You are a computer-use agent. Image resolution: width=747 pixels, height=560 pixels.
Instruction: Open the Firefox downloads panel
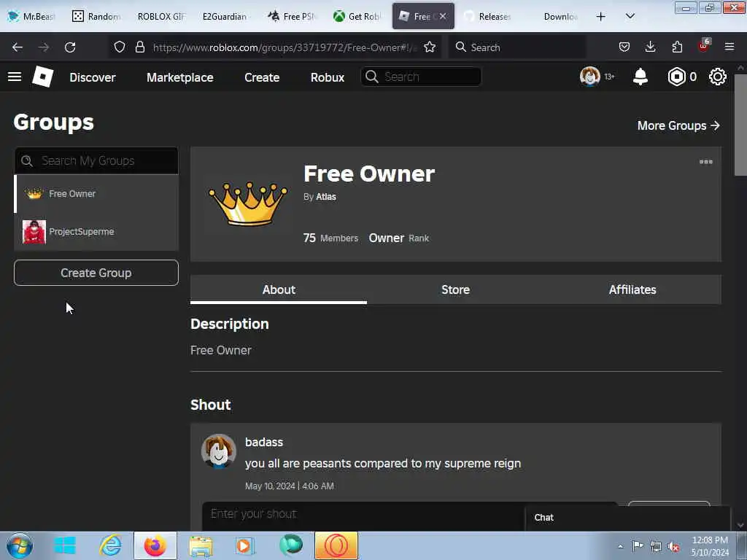click(x=650, y=47)
